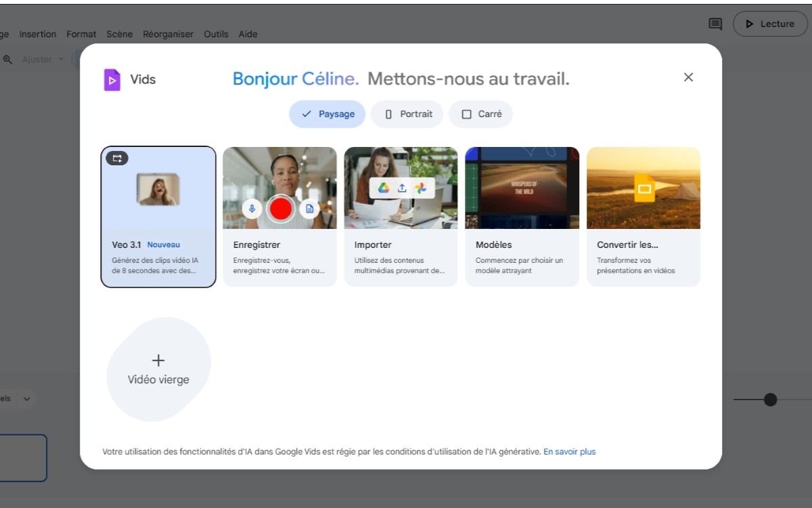This screenshot has height=508, width=812.
Task: Click the red record button on the Enregistrer card
Action: (279, 209)
